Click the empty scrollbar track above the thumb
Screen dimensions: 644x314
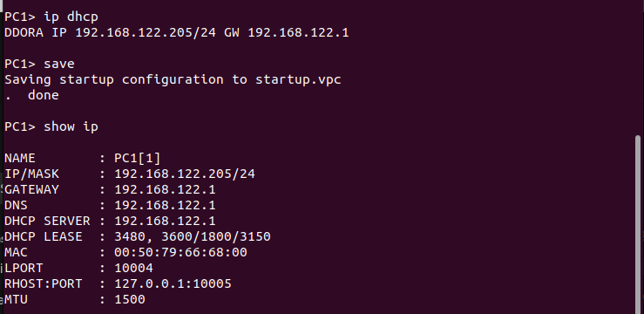click(x=637, y=67)
